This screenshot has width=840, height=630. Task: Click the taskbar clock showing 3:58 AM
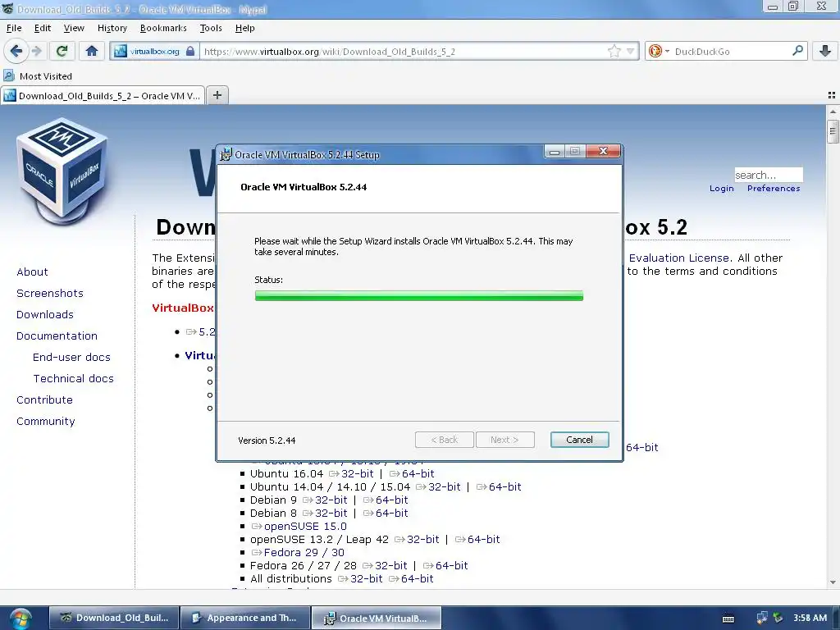click(810, 619)
